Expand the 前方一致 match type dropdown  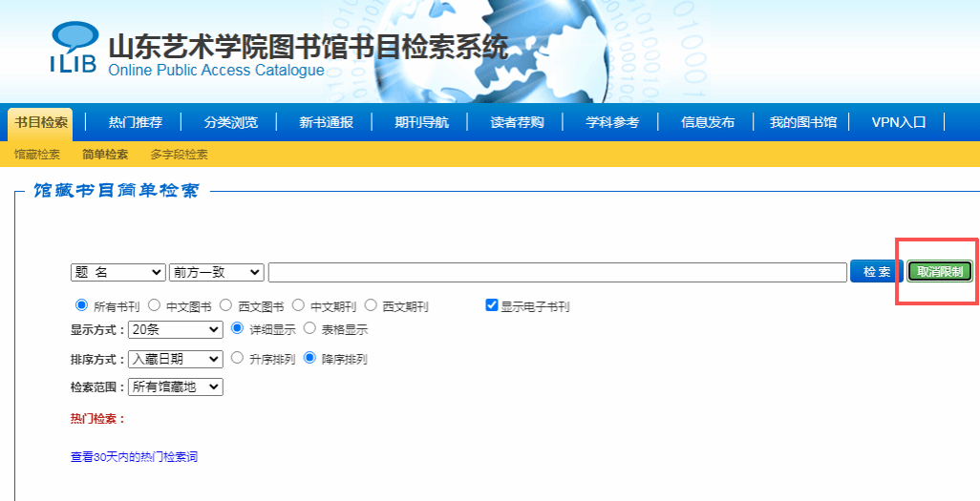(216, 272)
